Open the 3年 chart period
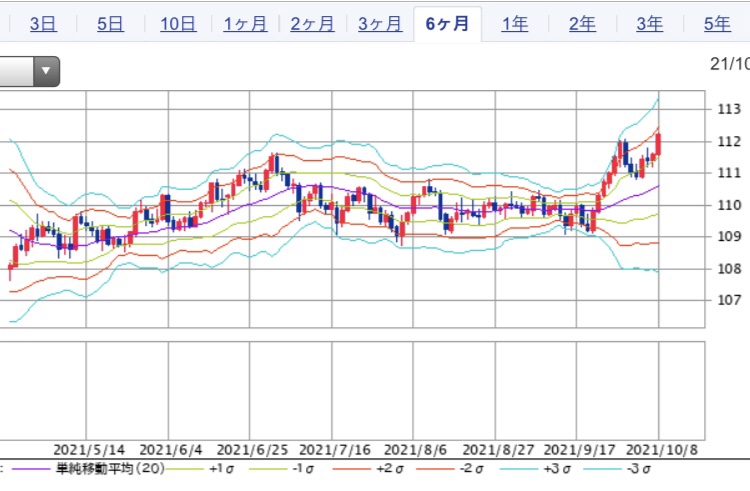 (649, 24)
